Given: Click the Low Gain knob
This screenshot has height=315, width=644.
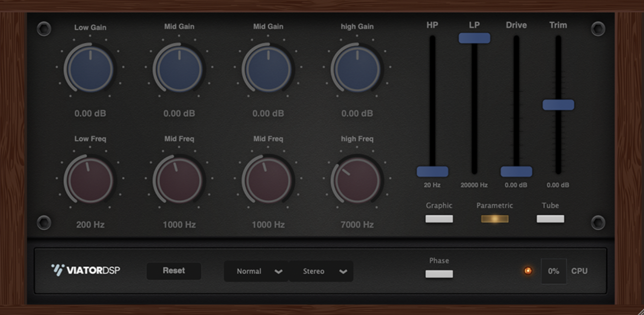Looking at the screenshot, I should pyautogui.click(x=90, y=69).
